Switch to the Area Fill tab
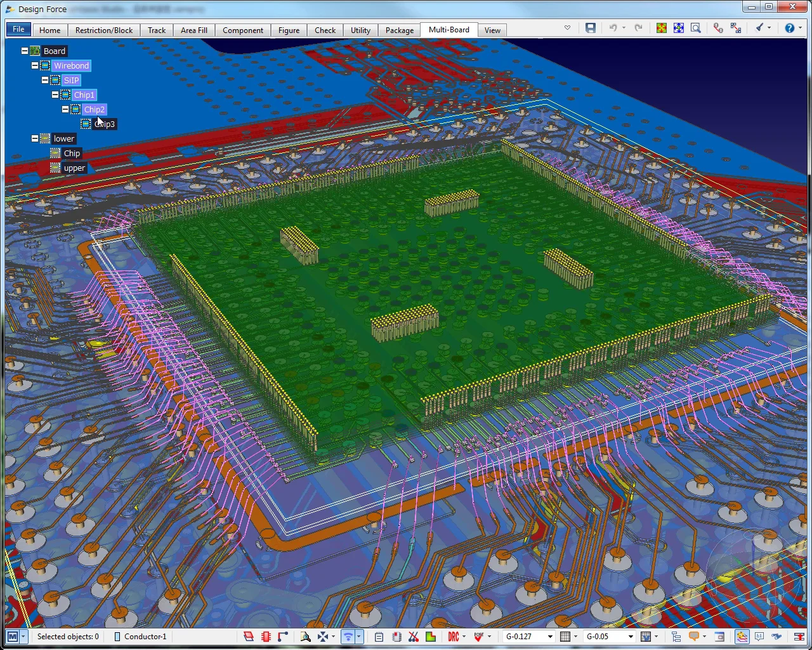Image resolution: width=812 pixels, height=650 pixels. click(194, 30)
